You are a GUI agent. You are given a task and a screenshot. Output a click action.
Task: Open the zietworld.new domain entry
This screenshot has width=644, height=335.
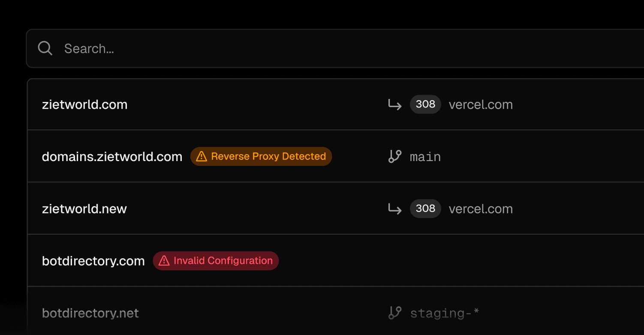(x=84, y=209)
